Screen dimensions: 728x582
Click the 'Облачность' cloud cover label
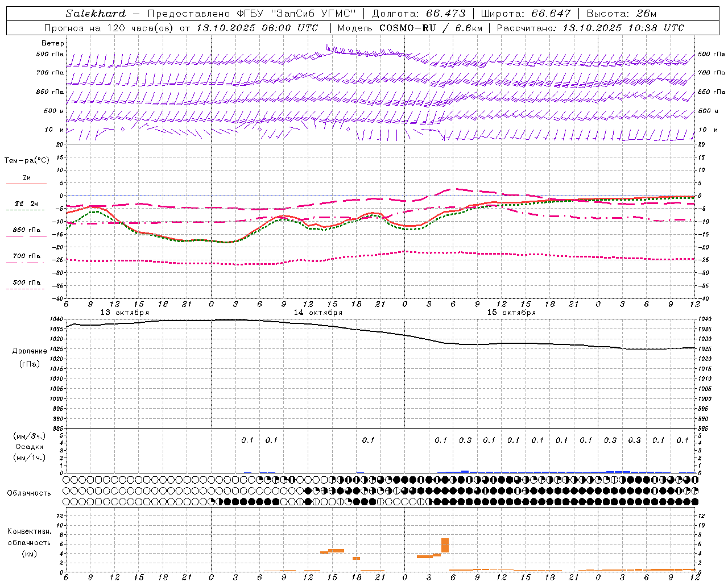[29, 493]
